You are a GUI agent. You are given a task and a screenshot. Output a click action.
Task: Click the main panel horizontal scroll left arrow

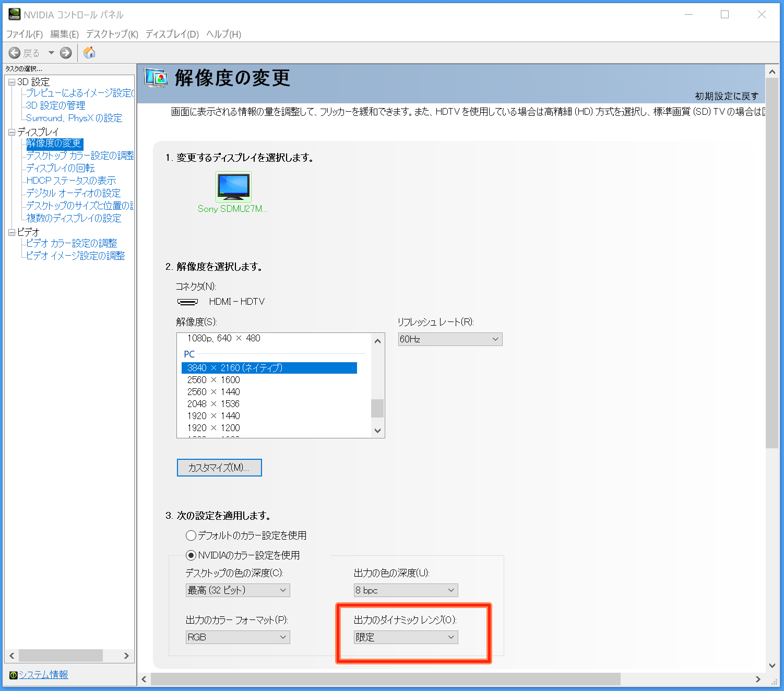coord(145,679)
